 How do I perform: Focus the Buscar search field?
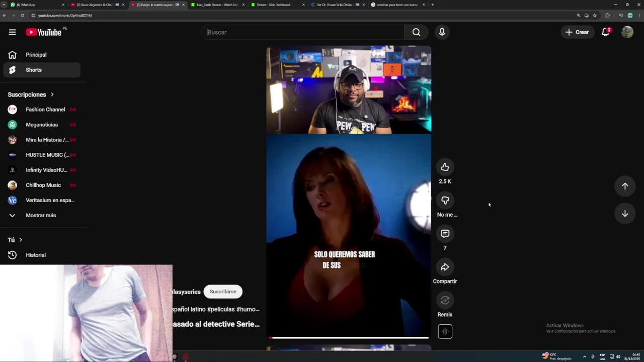(303, 32)
